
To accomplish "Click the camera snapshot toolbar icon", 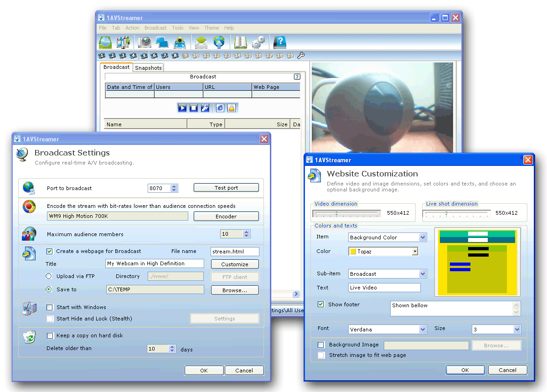I will tap(145, 42).
